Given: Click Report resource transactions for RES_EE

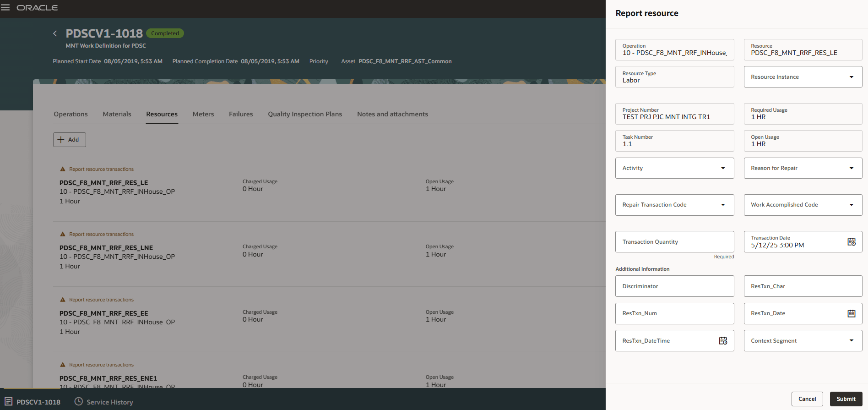Looking at the screenshot, I should coord(101,300).
